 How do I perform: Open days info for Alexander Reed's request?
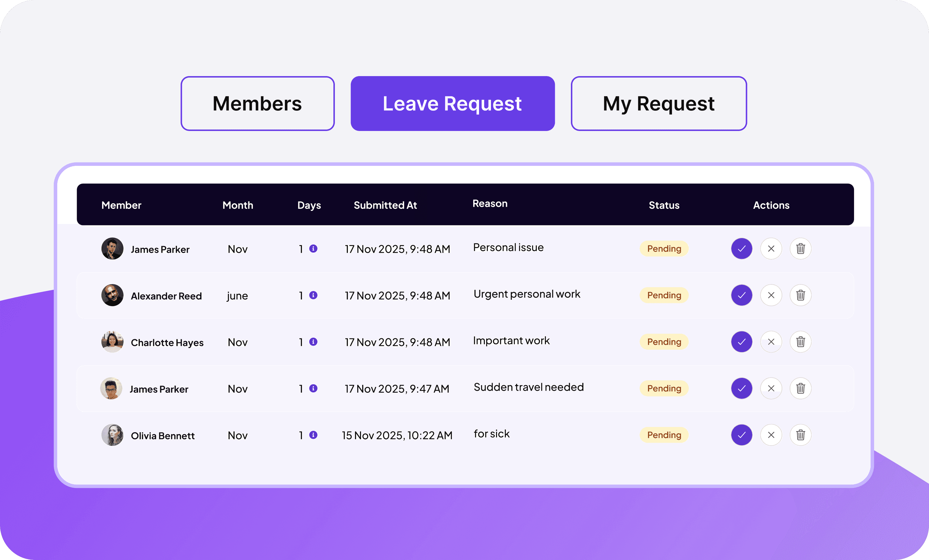[313, 295]
